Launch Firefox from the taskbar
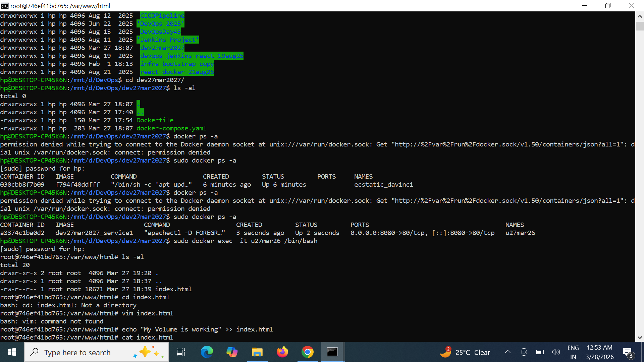The width and height of the screenshot is (644, 362). click(x=282, y=352)
